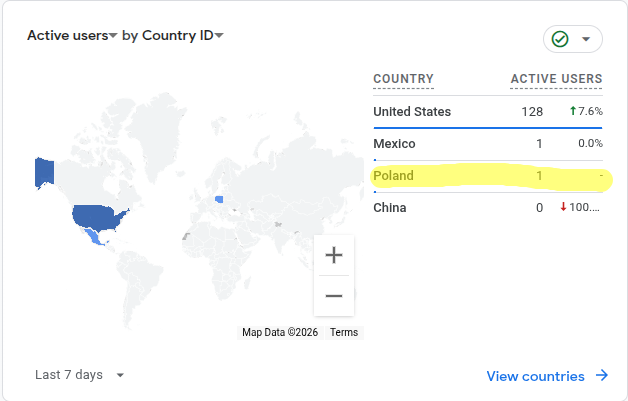Click the ACTIVE USERS column header
Viewport: 628px width, 401px height.
(556, 79)
